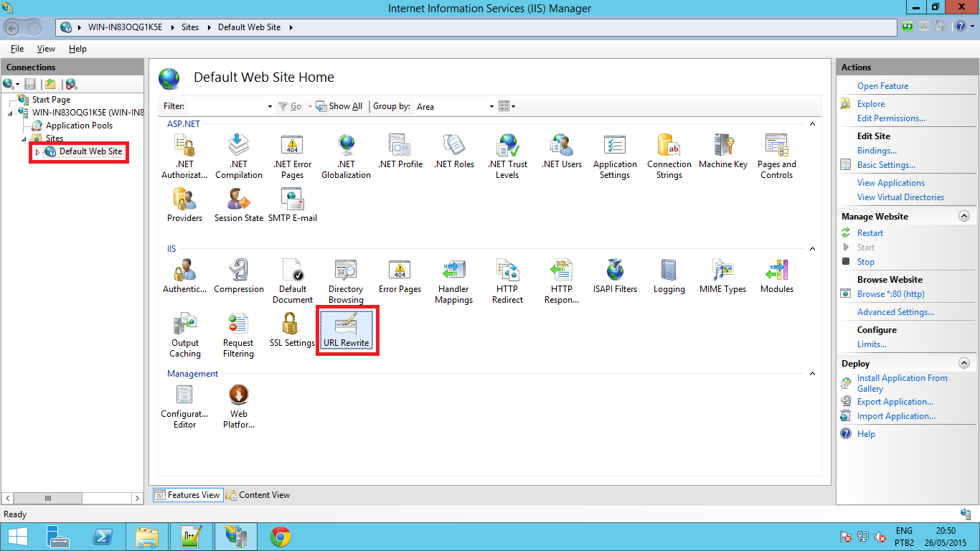980x551 pixels.
Task: Collapse the Manage Website section
Action: pos(964,217)
